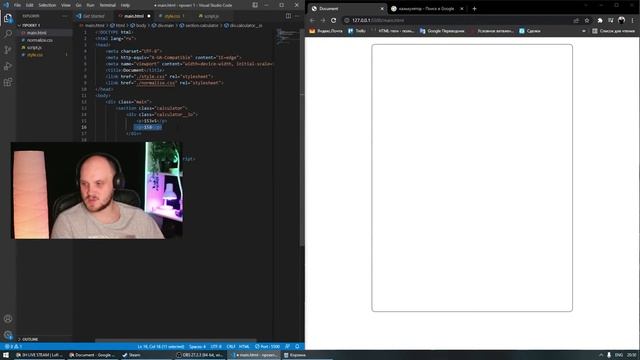
Task: Switch to the script.js editor tab
Action: (211, 16)
